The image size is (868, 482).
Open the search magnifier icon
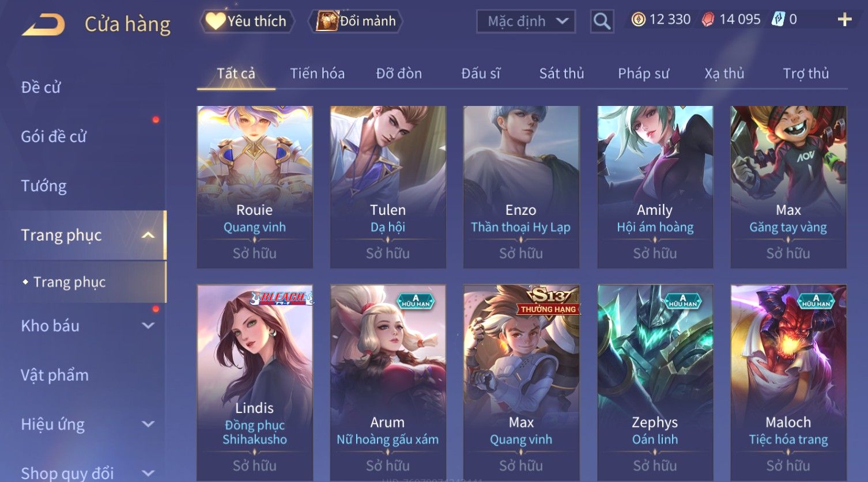pos(602,22)
